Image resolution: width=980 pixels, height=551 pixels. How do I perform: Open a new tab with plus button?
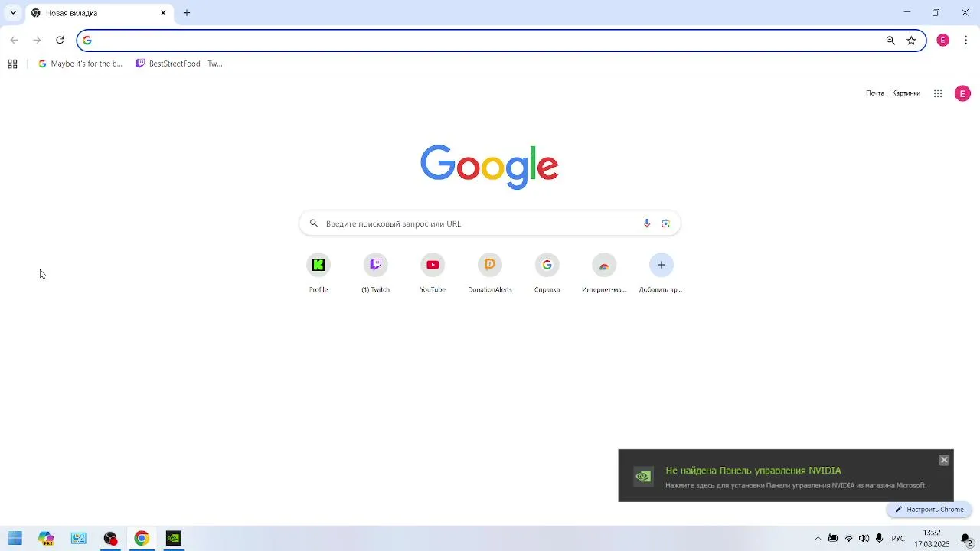(187, 13)
